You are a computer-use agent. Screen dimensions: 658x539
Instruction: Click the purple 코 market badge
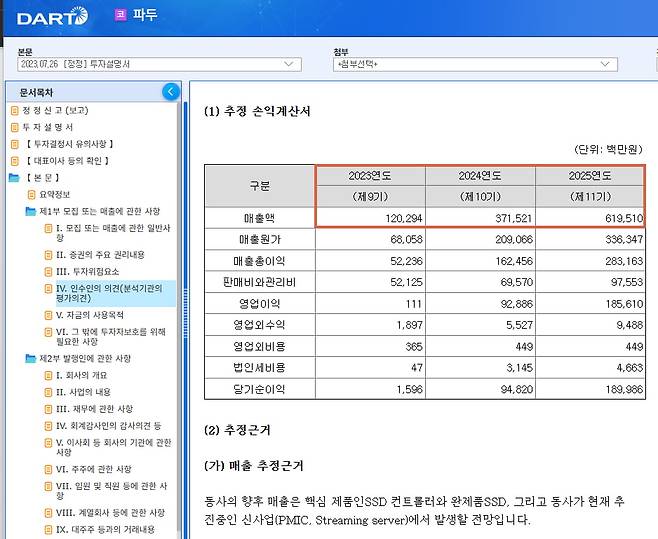click(x=120, y=16)
